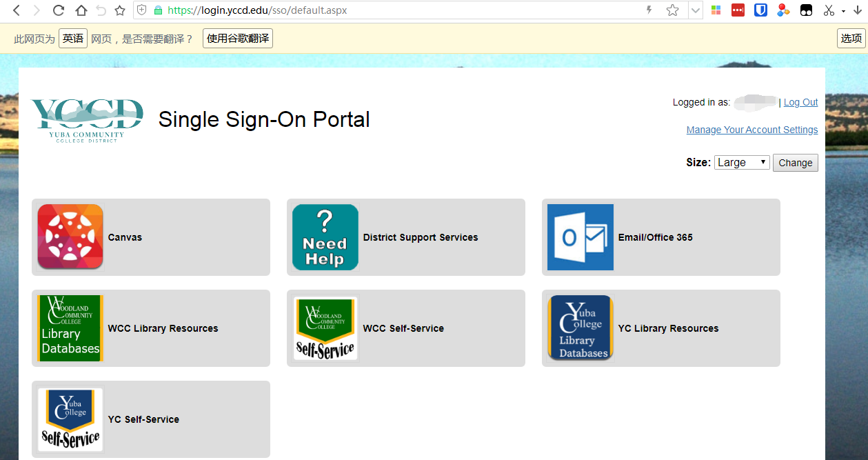This screenshot has height=460, width=868.
Task: Open the Need Help support icon
Action: [x=325, y=237]
